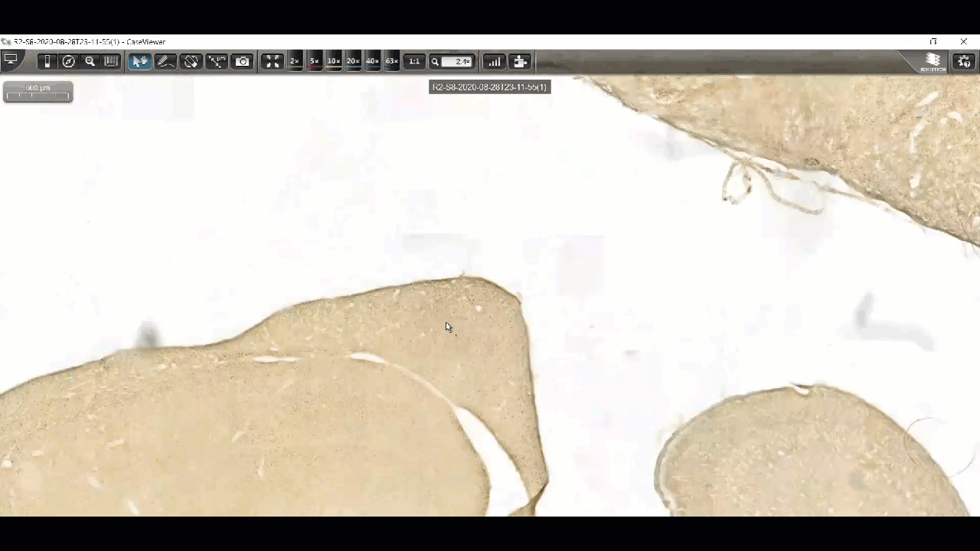Take a snapshot with camera icon
This screenshot has width=980, height=551.
pos(243,61)
